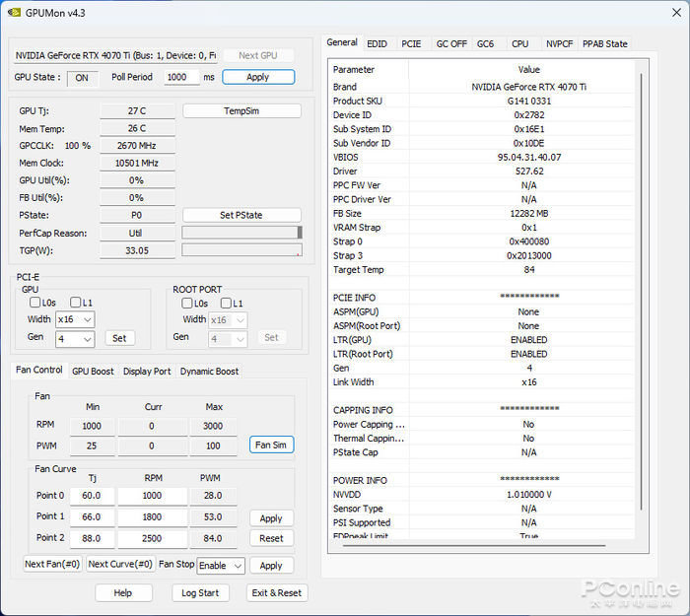
Task: Expand the GPU Gen dropdown
Action: (x=75, y=338)
